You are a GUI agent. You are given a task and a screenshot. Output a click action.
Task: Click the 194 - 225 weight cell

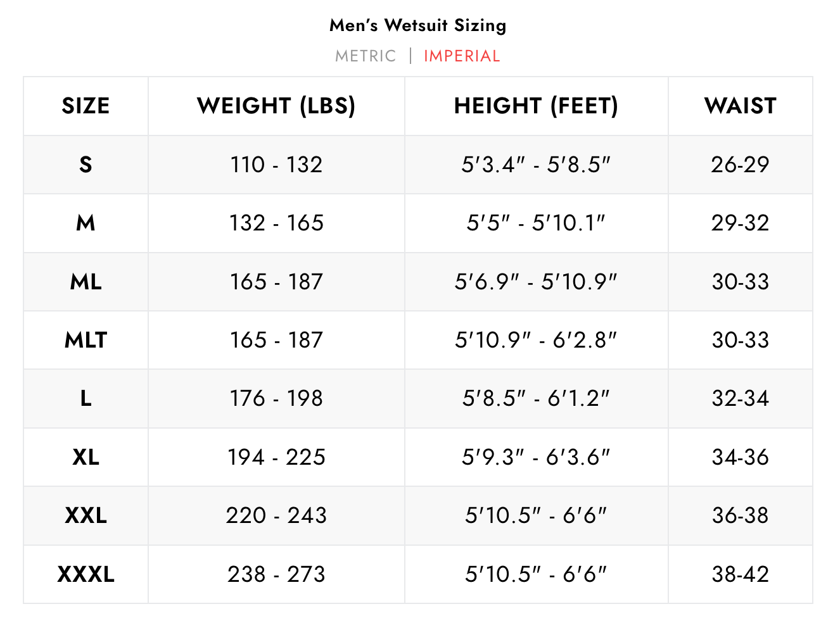(276, 457)
